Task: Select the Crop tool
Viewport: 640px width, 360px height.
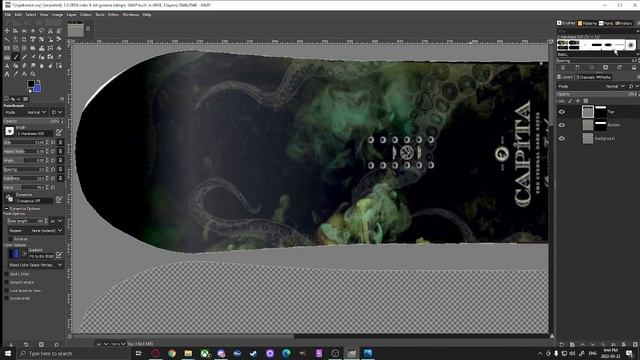Action: tap(24, 39)
